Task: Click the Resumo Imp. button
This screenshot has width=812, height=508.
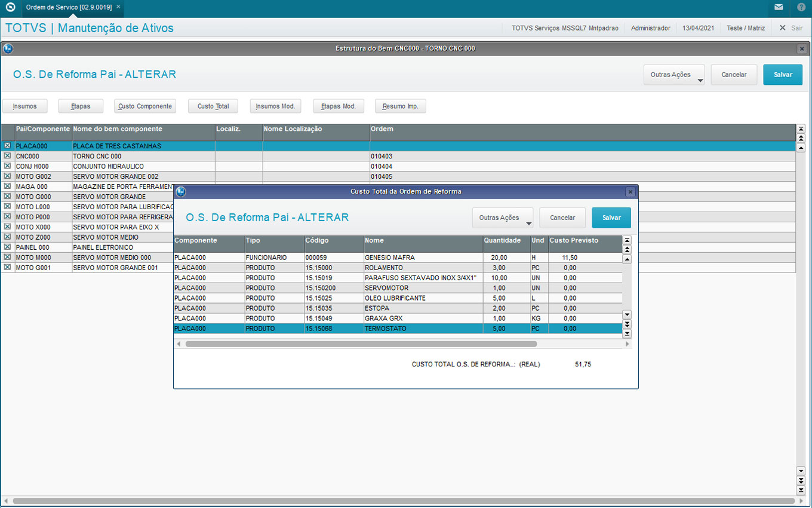Action: tap(400, 106)
